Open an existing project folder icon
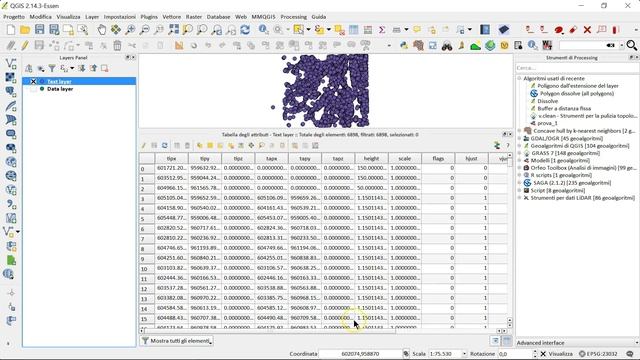640x360 pixels. click(25, 29)
